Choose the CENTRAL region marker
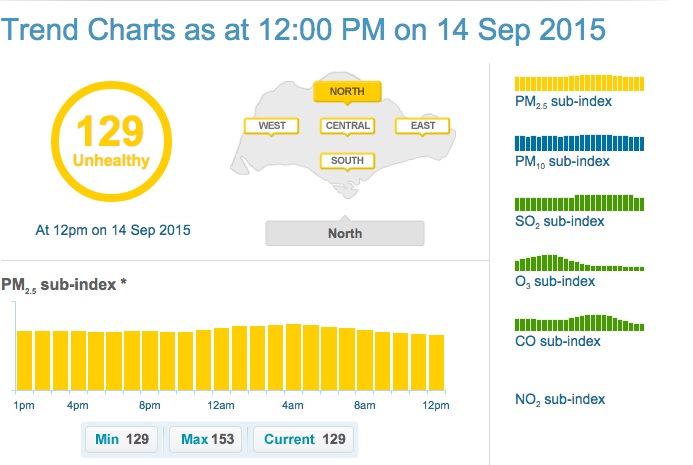 pos(347,126)
